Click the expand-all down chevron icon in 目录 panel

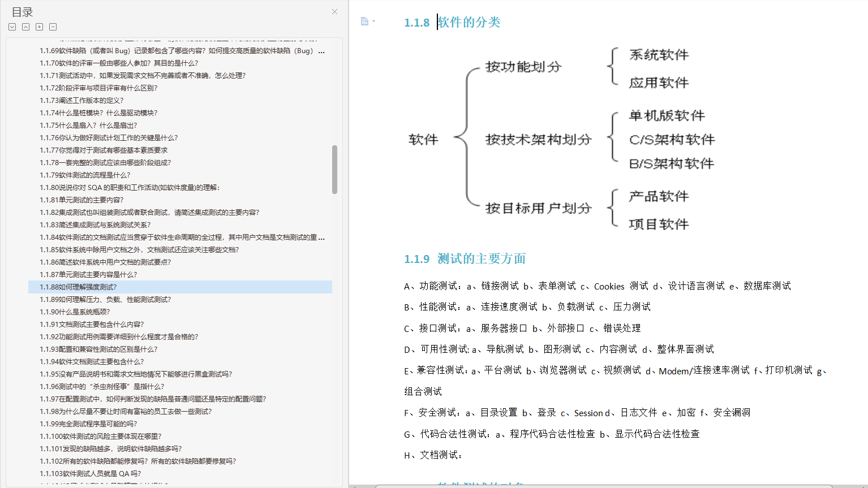(12, 27)
